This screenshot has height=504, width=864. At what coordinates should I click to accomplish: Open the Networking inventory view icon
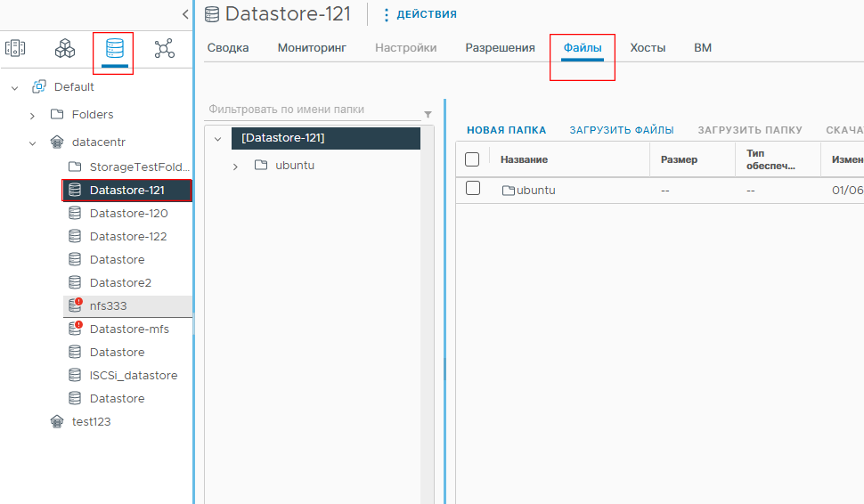(x=164, y=48)
